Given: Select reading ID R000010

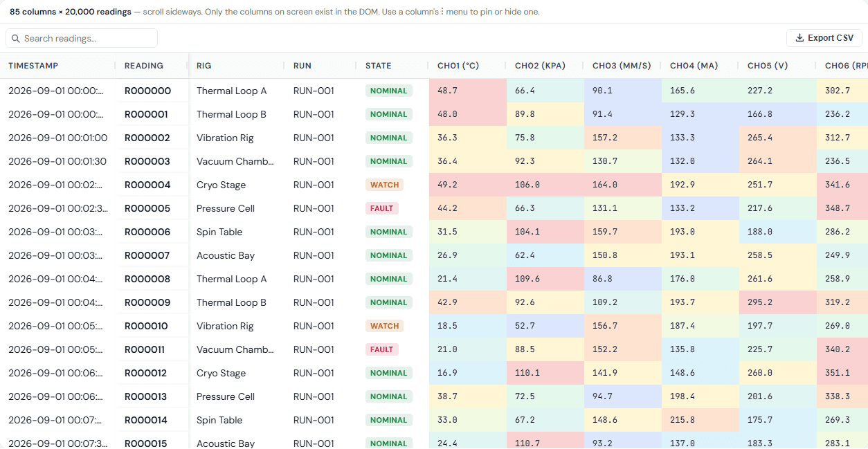Looking at the screenshot, I should [x=146, y=326].
